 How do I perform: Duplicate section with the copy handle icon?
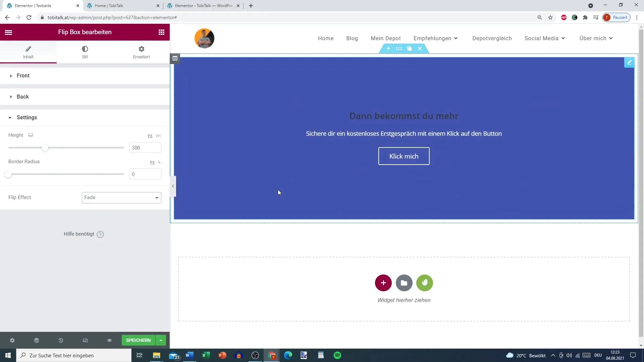pos(409,49)
